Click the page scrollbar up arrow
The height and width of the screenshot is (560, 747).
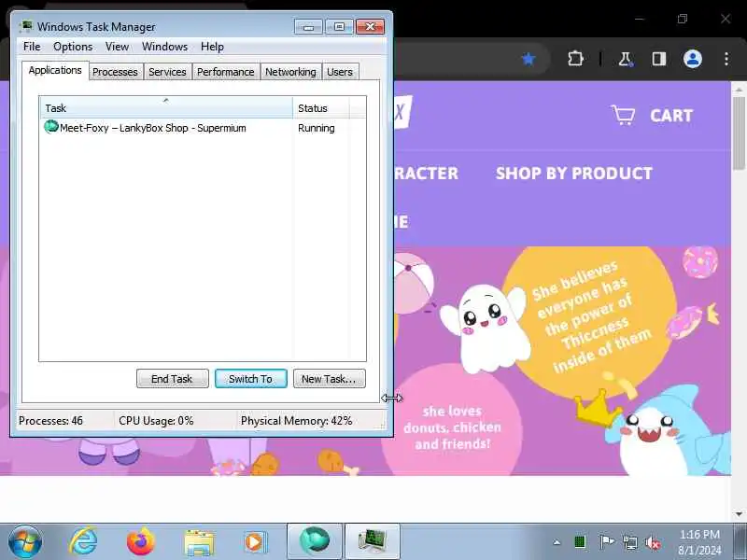click(x=739, y=89)
